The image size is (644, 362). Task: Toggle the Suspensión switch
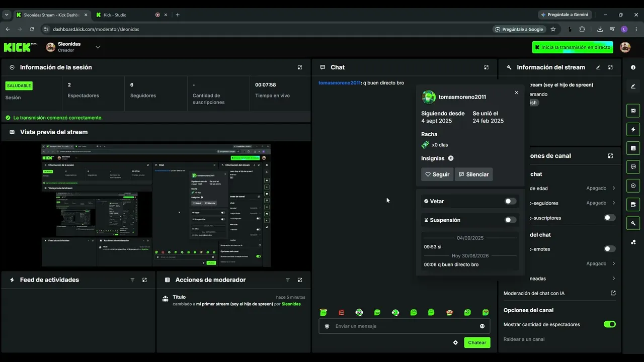click(x=511, y=220)
